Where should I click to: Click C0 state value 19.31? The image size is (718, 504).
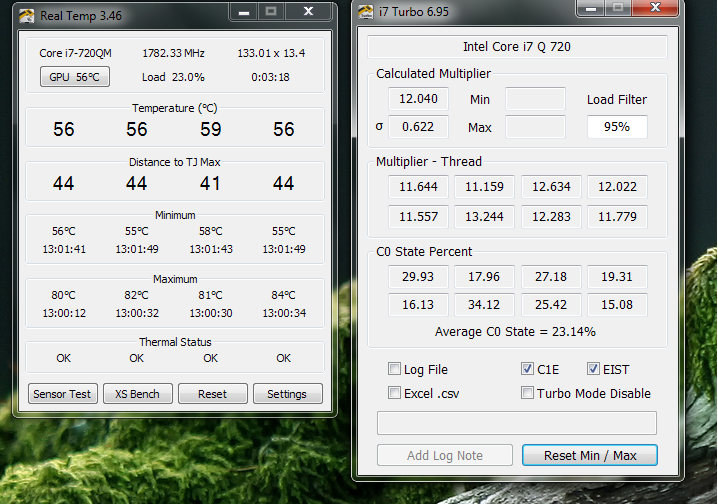pos(617,277)
